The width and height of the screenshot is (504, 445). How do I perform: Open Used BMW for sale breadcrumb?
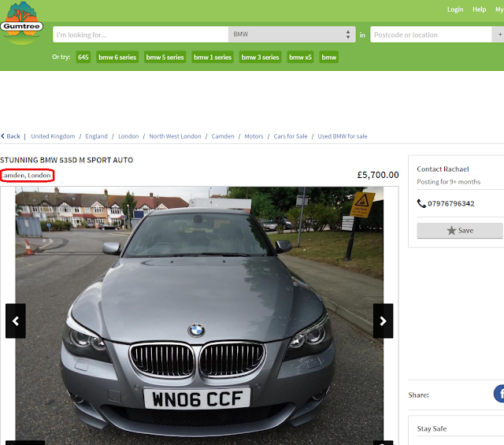point(343,136)
